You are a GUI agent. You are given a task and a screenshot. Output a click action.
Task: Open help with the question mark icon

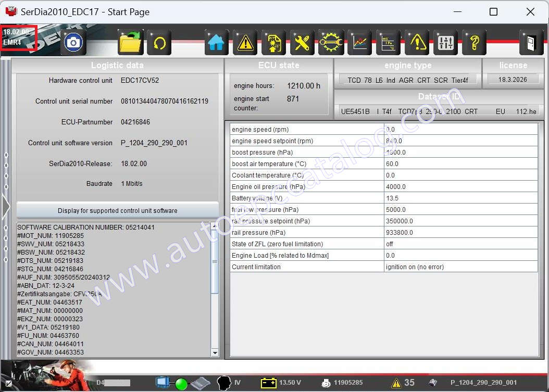[474, 43]
